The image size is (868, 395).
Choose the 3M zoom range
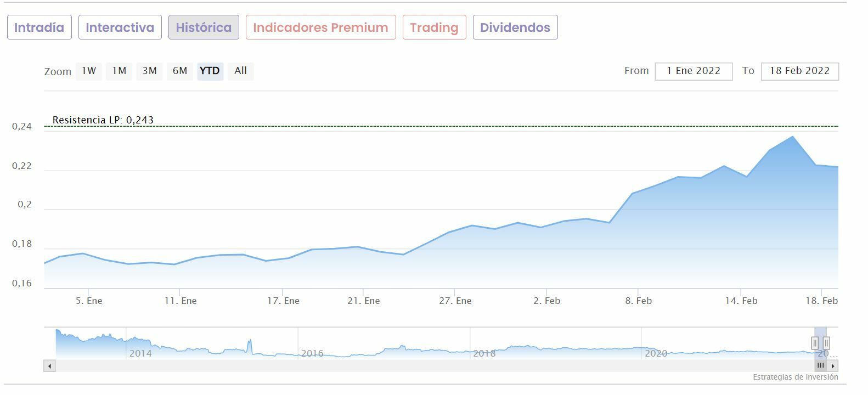click(149, 71)
